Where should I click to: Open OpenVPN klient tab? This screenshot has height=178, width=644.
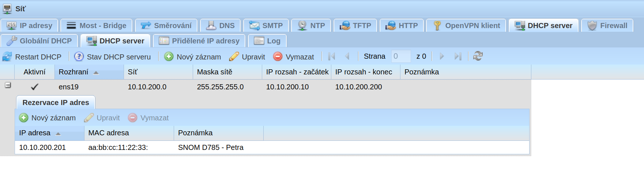point(466,26)
